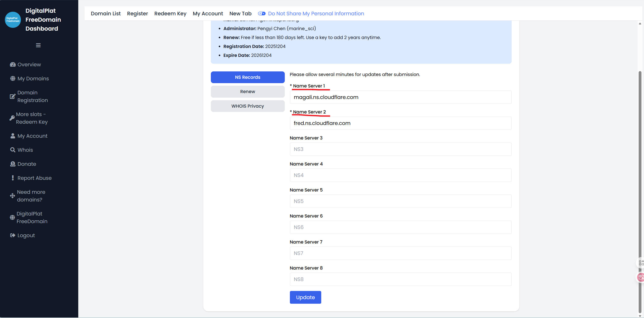Open Report Abuse exclamation icon
644x318 pixels.
tap(12, 178)
